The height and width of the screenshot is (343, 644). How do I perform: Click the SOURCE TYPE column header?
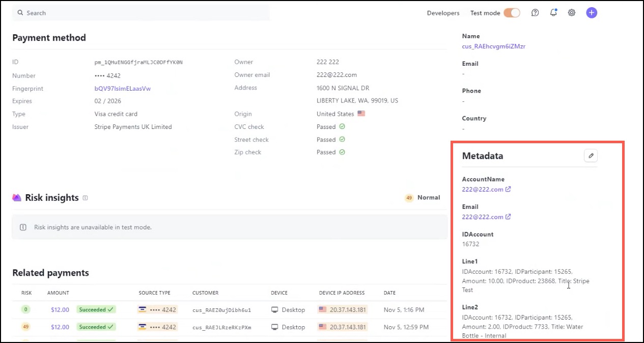[x=155, y=293]
